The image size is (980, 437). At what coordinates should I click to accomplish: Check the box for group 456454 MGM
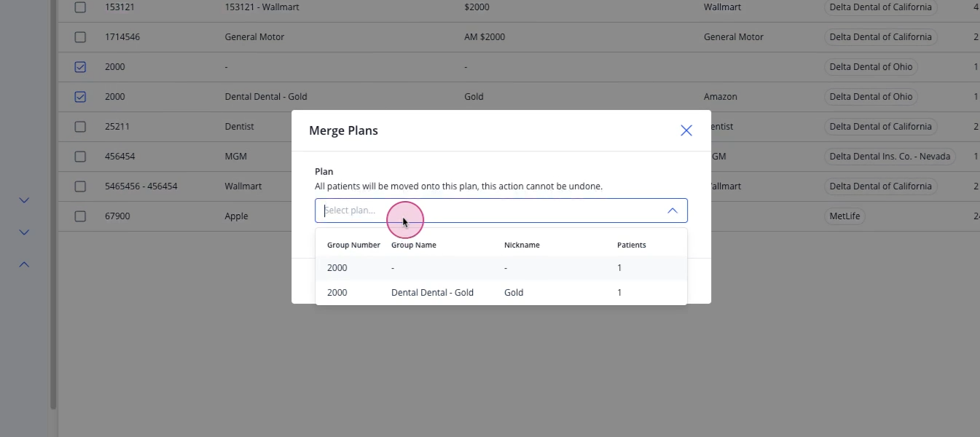point(80,157)
